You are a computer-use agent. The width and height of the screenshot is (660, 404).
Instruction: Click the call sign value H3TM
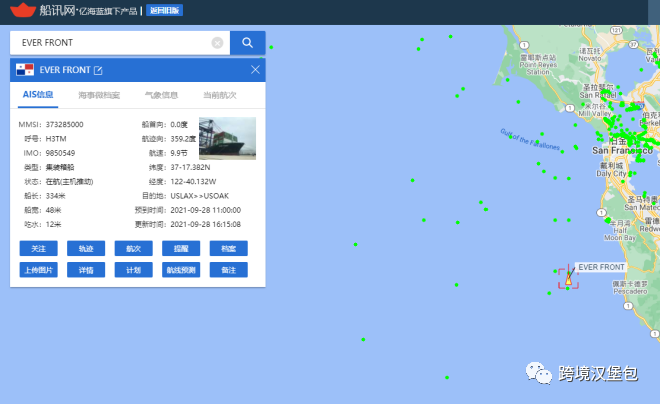click(56, 138)
